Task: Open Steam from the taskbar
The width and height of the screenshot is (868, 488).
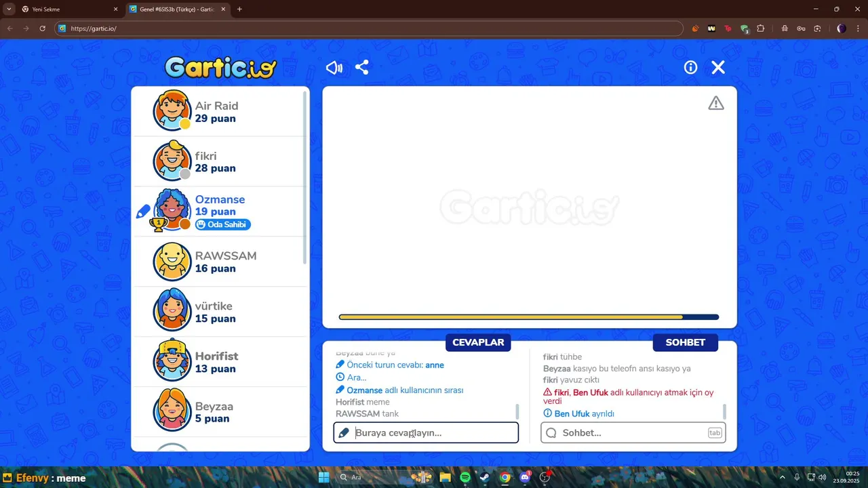Action: [485, 477]
